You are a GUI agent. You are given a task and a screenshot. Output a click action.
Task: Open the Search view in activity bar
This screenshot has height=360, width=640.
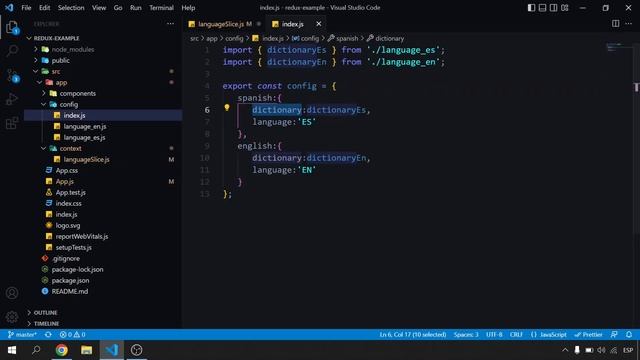click(x=12, y=51)
